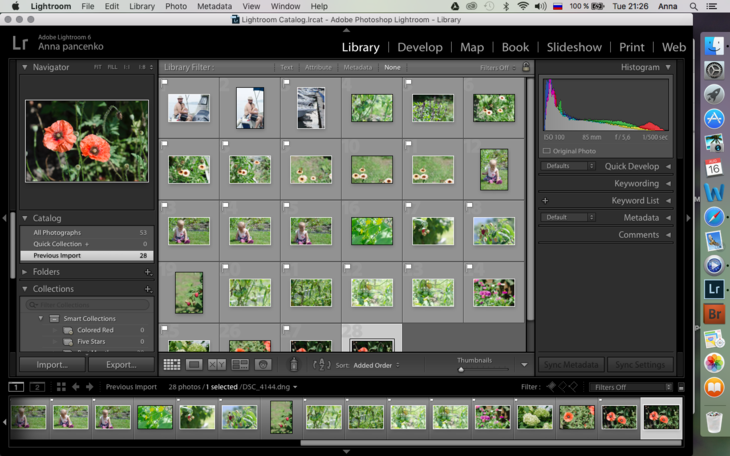Select Attribute in Library Filter bar
This screenshot has width=730, height=456.
[x=318, y=67]
